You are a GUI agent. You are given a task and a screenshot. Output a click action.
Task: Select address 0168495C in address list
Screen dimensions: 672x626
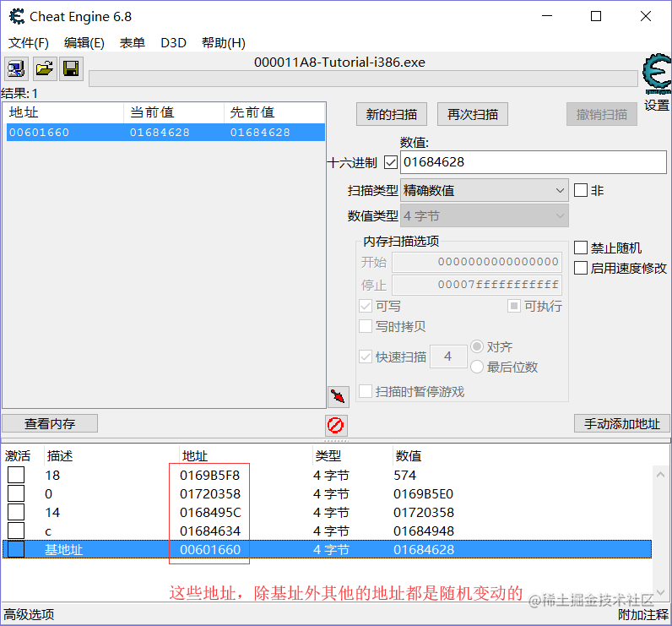(x=210, y=513)
